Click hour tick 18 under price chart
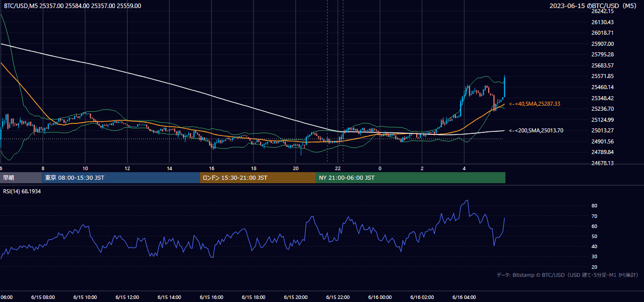The height and width of the screenshot is (302, 644). [x=253, y=168]
